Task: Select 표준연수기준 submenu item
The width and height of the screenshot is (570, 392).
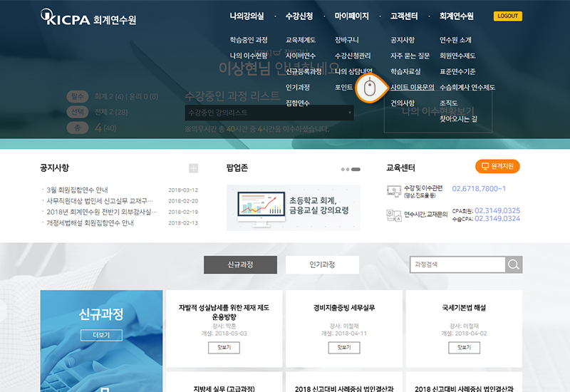Action: [457, 72]
